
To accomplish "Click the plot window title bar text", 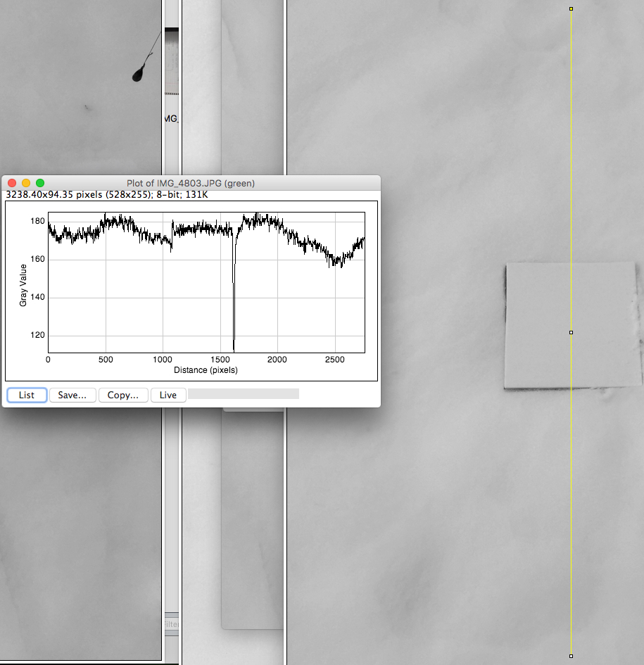I will pos(190,183).
